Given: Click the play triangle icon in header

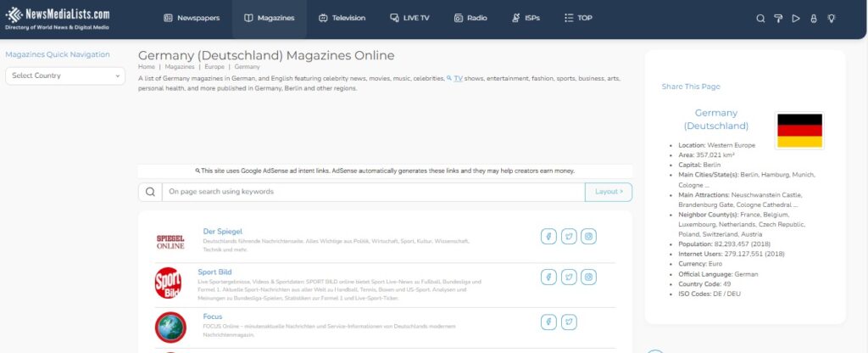Looking at the screenshot, I should (x=795, y=19).
